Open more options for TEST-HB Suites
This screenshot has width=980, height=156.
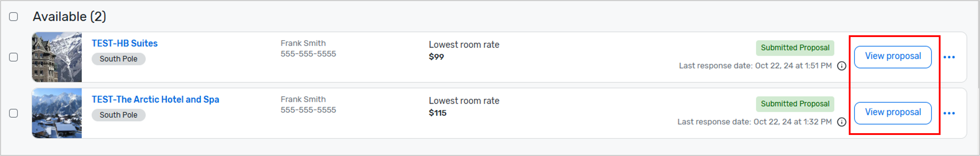949,57
